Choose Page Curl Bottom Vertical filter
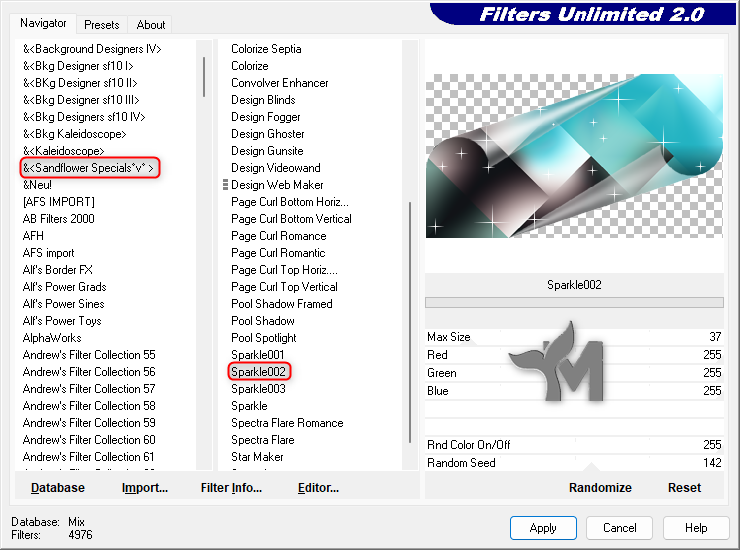This screenshot has width=740, height=550. pyautogui.click(x=291, y=219)
